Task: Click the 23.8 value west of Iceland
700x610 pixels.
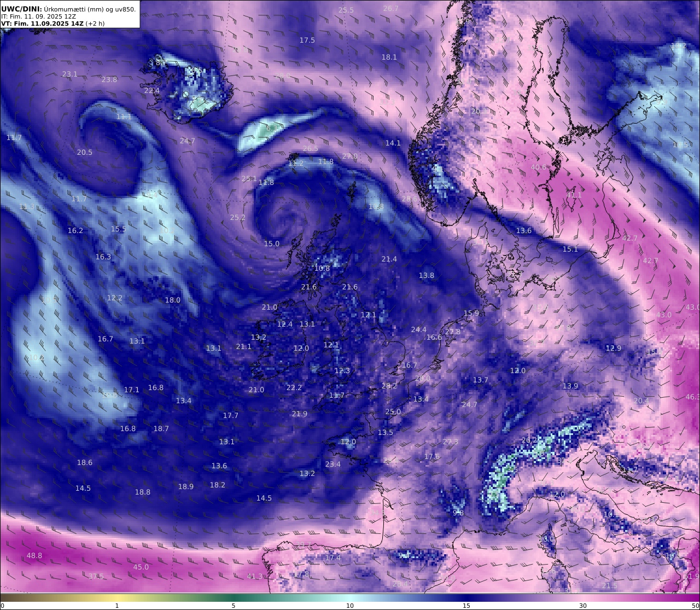Action: click(x=109, y=80)
